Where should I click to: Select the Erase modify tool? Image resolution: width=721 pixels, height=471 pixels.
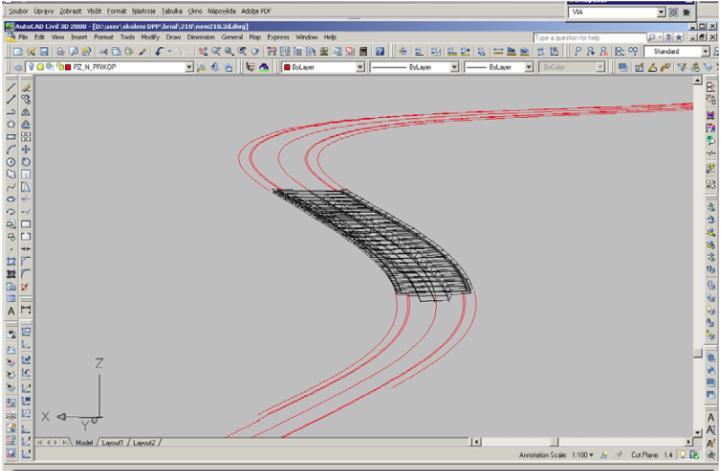[26, 87]
